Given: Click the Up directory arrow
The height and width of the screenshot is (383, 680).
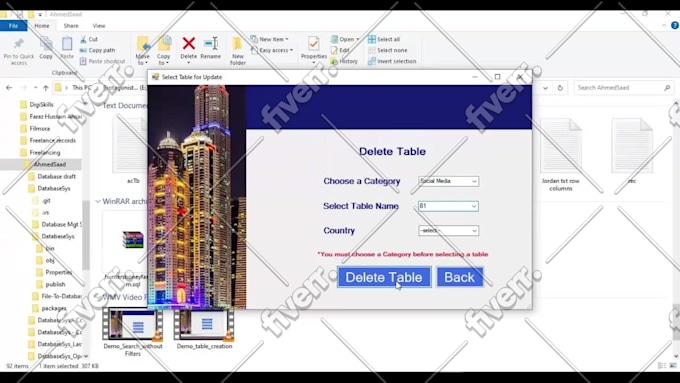Looking at the screenshot, I should coord(46,88).
